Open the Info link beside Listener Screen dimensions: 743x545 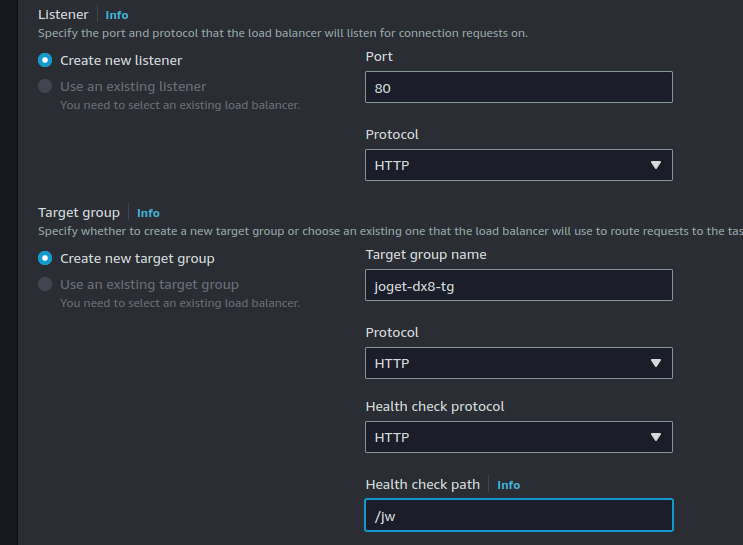(117, 15)
